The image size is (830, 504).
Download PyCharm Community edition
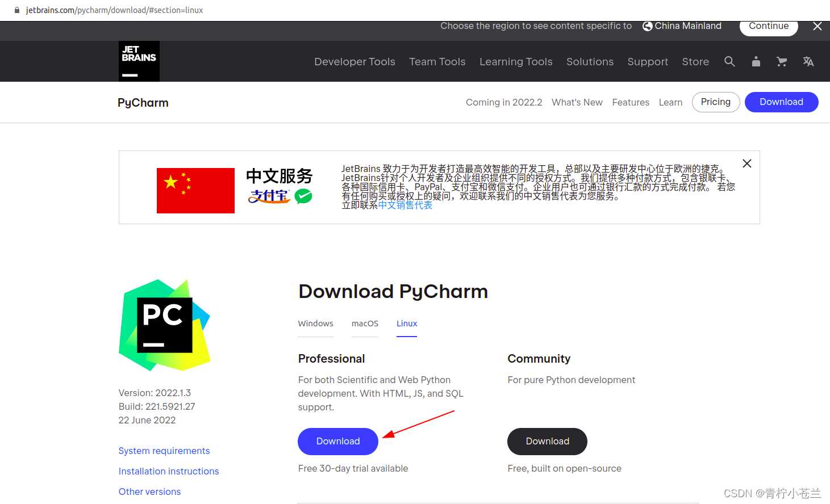[x=547, y=442]
